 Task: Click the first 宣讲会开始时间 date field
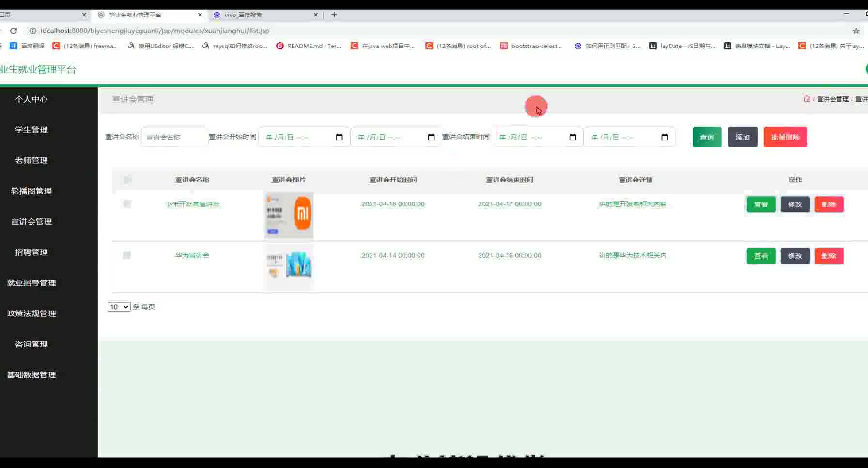[x=304, y=137]
